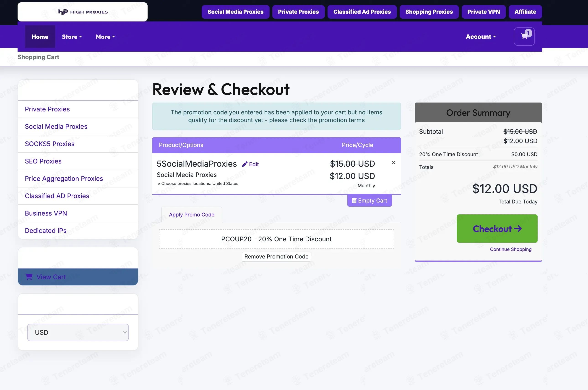Open Classified Ad Proxies top button
This screenshot has height=390, width=588.
tap(362, 12)
